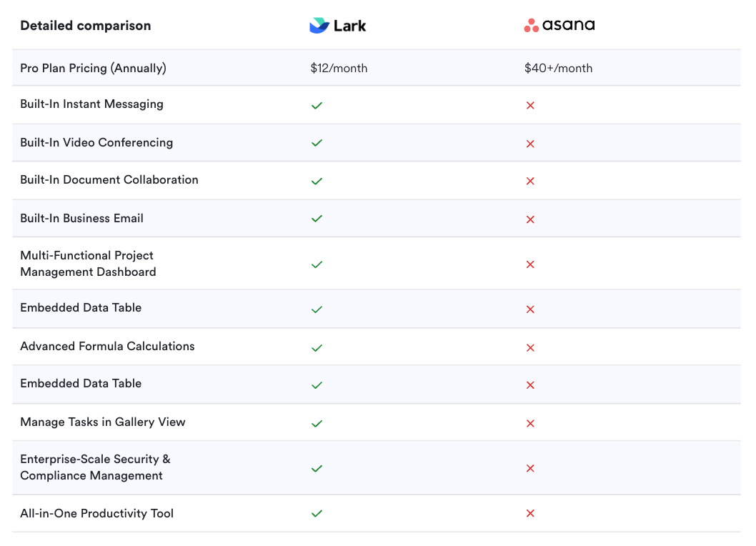Click the 'Built-In Instant Messaging' row label
The image size is (756, 546).
tap(91, 104)
